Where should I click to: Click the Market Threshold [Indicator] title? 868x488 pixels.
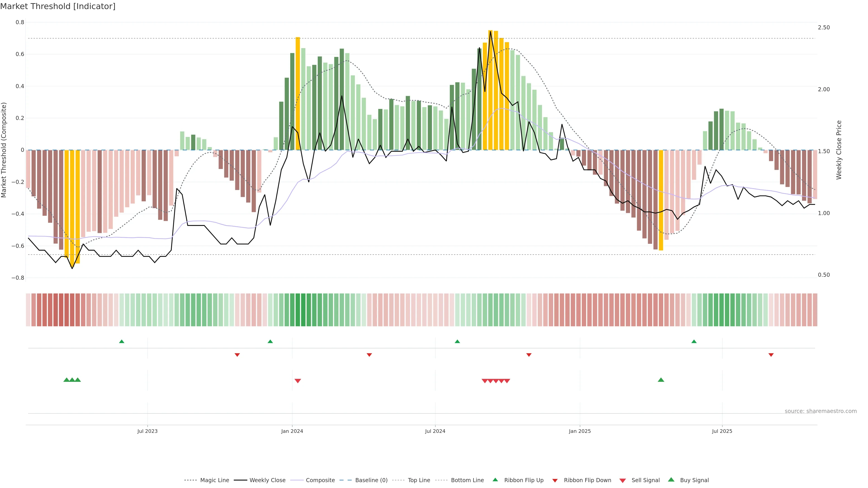pos(58,6)
